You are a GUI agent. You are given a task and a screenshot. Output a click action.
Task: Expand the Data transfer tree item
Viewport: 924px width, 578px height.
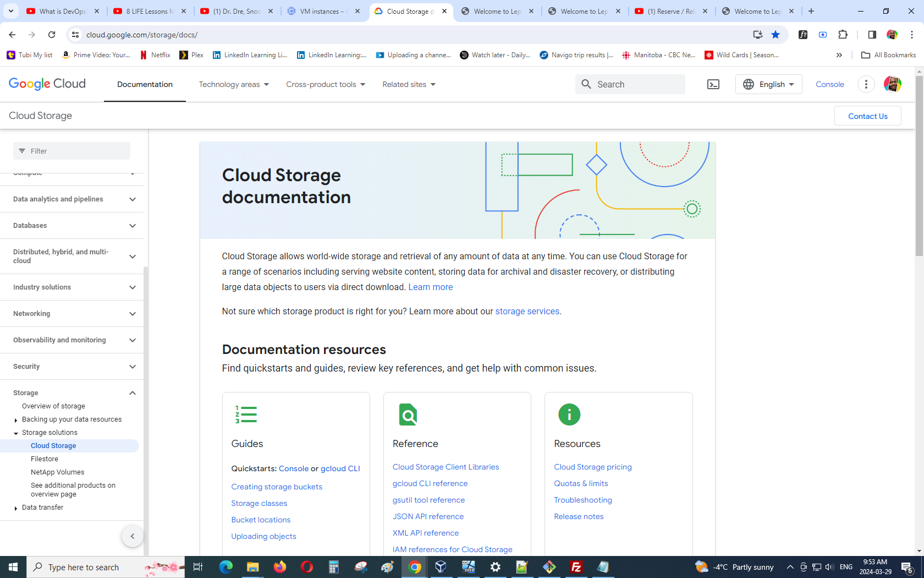click(16, 508)
